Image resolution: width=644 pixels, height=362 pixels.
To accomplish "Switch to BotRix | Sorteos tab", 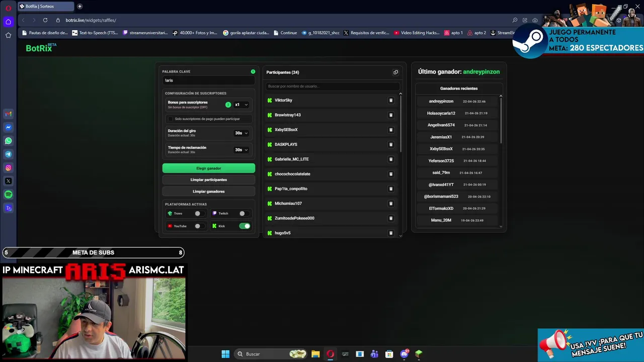I will [45, 7].
